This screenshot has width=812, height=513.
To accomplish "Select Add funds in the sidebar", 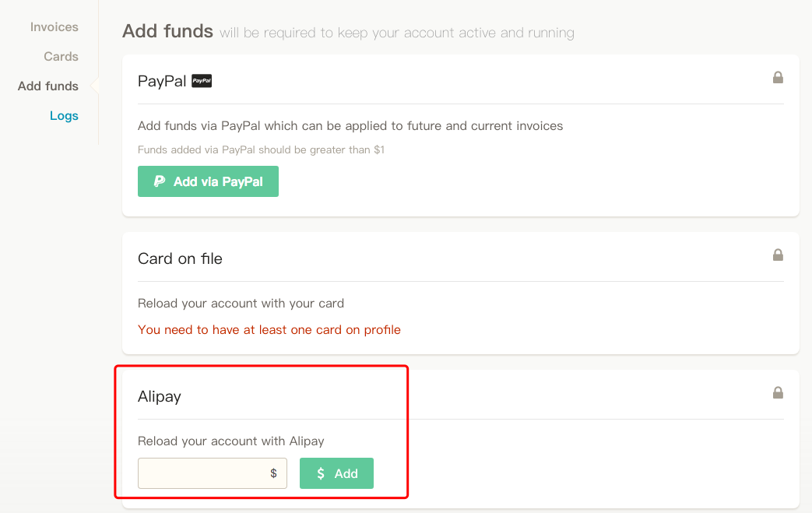I will click(48, 86).
